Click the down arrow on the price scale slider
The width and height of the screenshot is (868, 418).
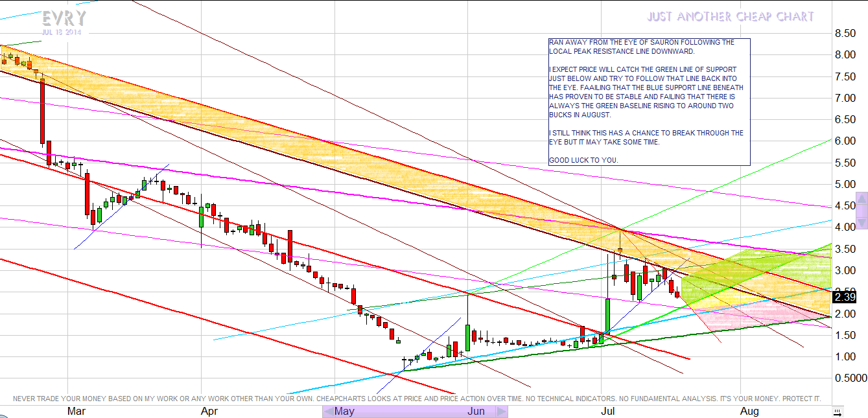[x=862, y=224]
